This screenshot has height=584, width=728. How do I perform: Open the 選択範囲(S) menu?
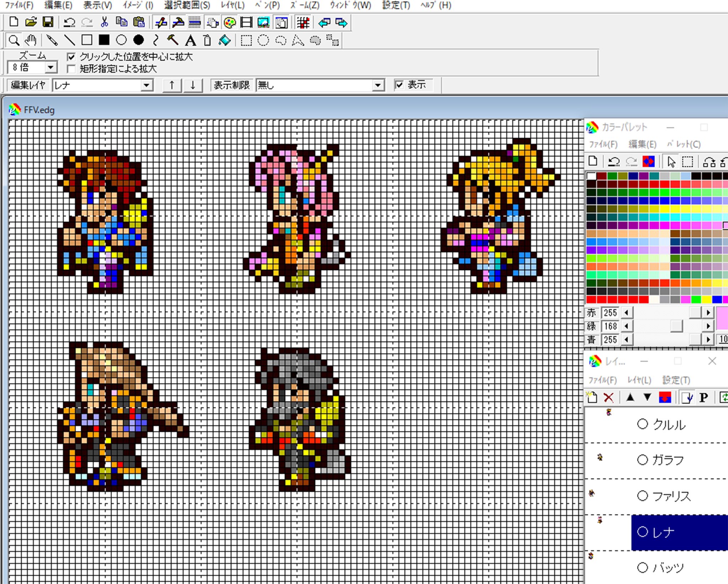click(x=187, y=5)
